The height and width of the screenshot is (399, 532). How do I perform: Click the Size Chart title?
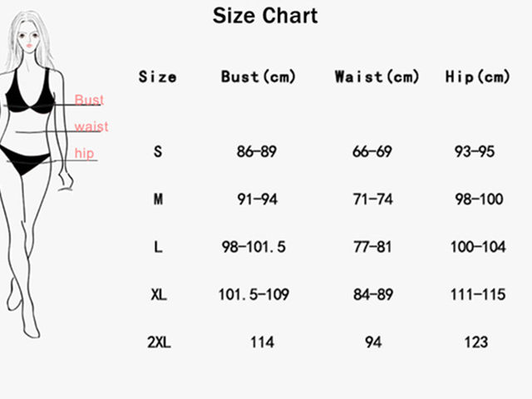pos(265,15)
